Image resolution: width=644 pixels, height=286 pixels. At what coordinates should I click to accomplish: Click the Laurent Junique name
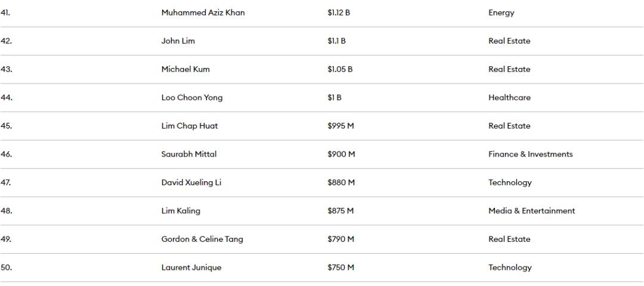click(191, 268)
